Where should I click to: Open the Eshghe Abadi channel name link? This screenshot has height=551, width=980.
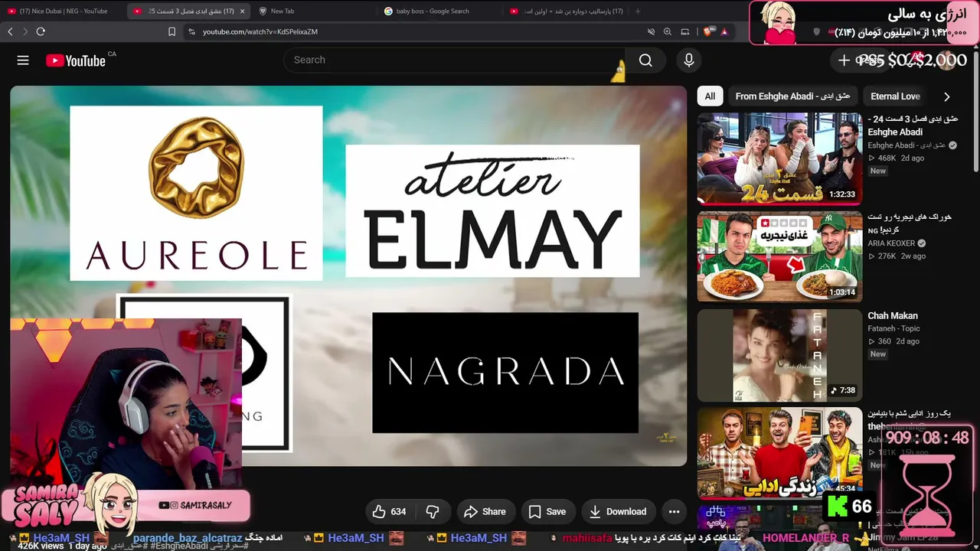coord(906,145)
